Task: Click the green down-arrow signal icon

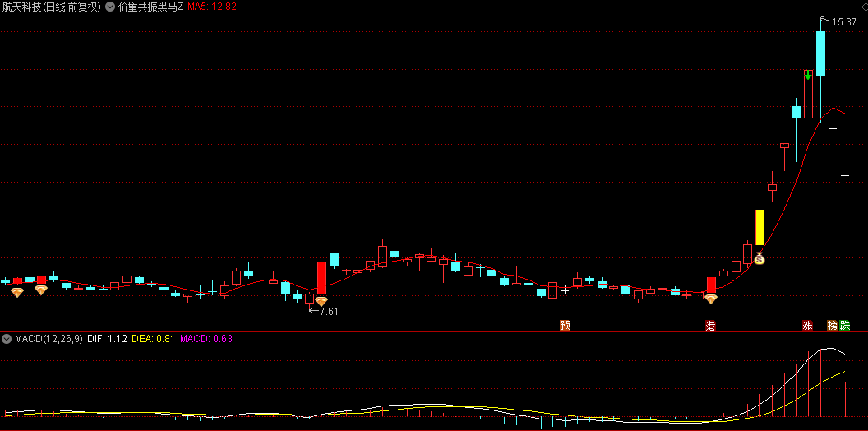Action: click(808, 75)
